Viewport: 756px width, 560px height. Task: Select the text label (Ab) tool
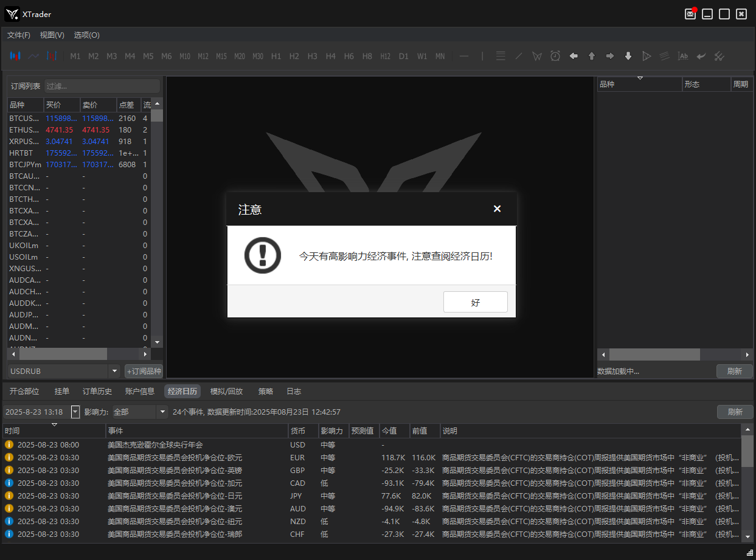[683, 56]
